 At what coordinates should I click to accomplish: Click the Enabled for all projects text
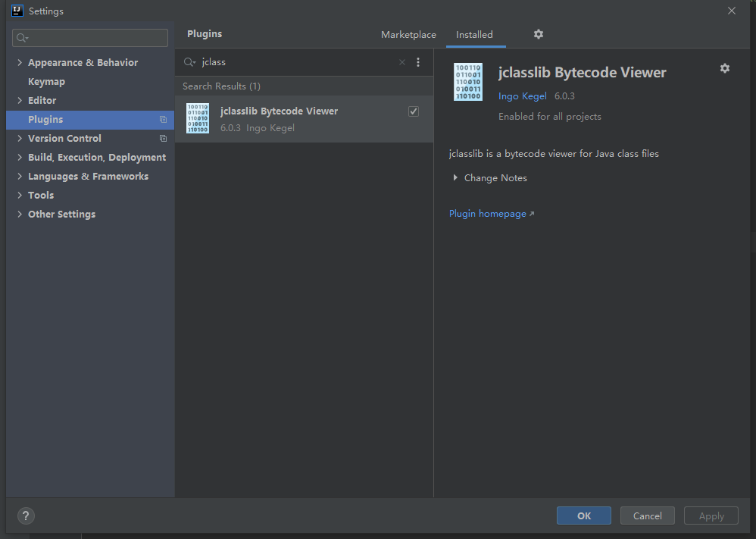550,116
